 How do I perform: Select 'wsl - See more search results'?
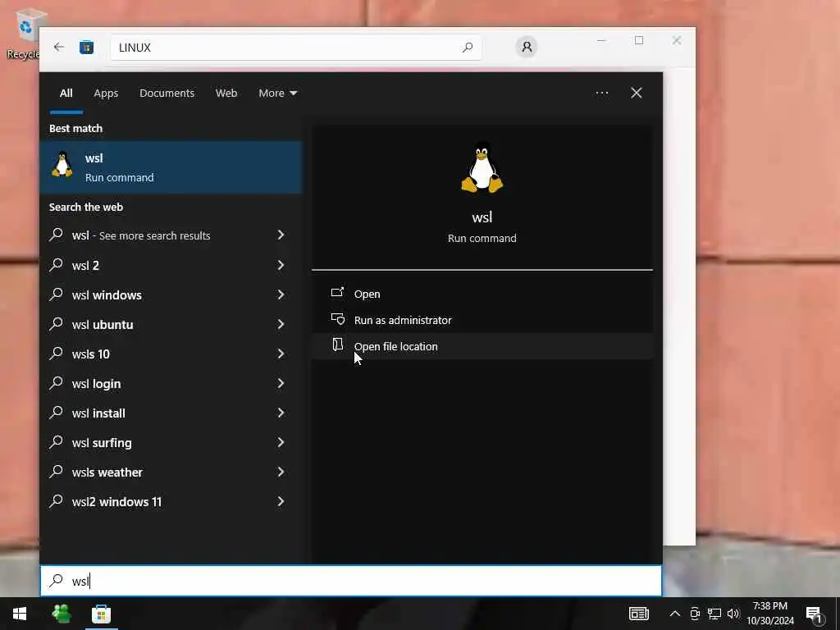click(171, 235)
